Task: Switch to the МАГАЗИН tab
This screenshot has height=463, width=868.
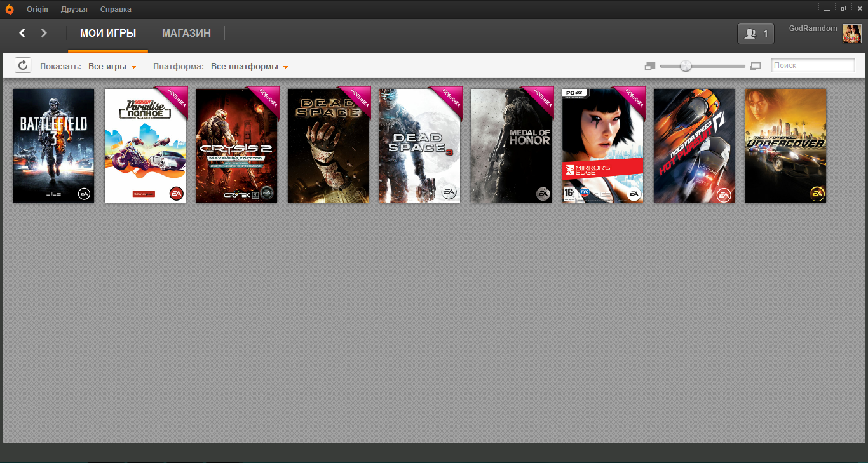Action: (186, 34)
